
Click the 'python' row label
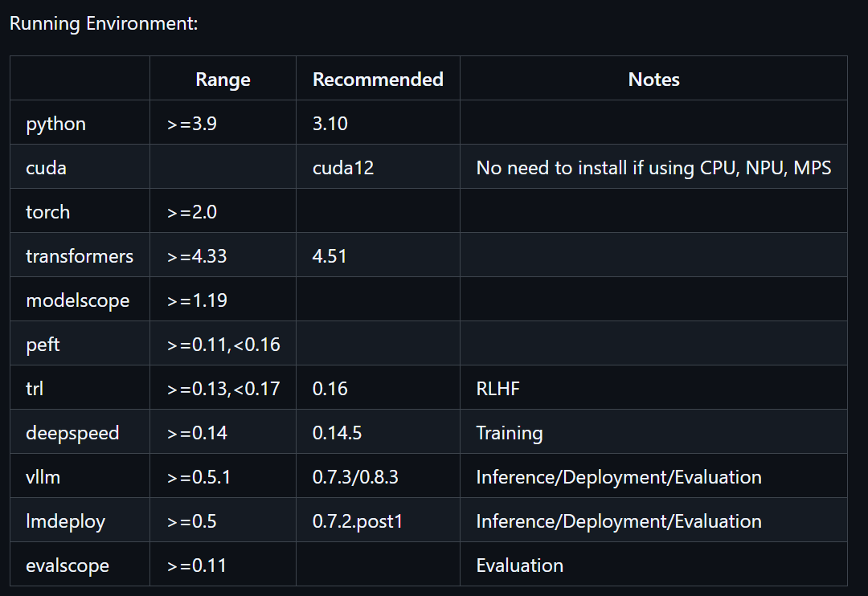pos(56,124)
